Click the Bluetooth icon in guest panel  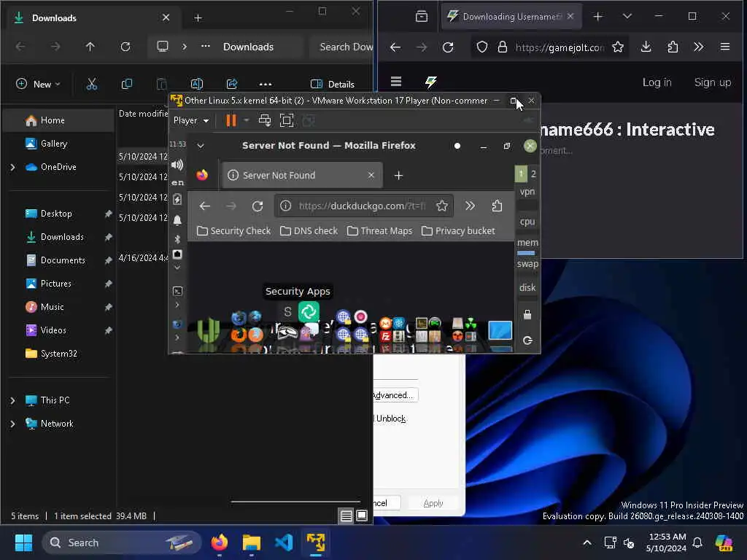(177, 239)
